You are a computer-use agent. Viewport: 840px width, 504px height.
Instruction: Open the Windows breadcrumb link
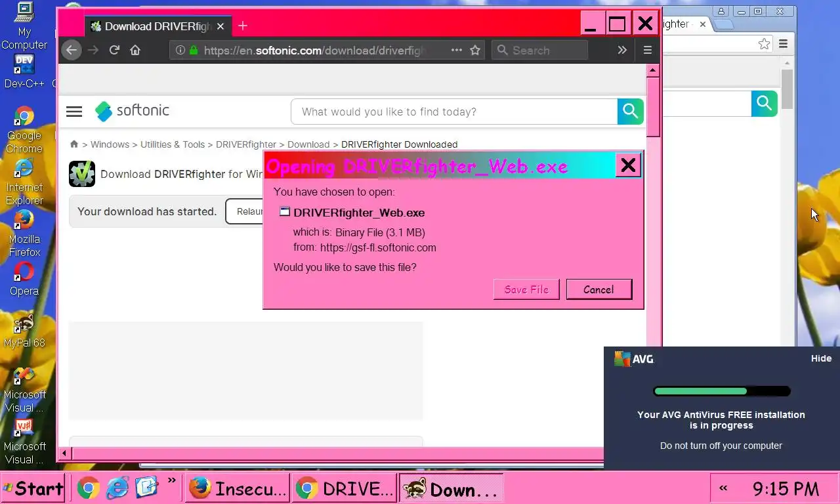(110, 144)
